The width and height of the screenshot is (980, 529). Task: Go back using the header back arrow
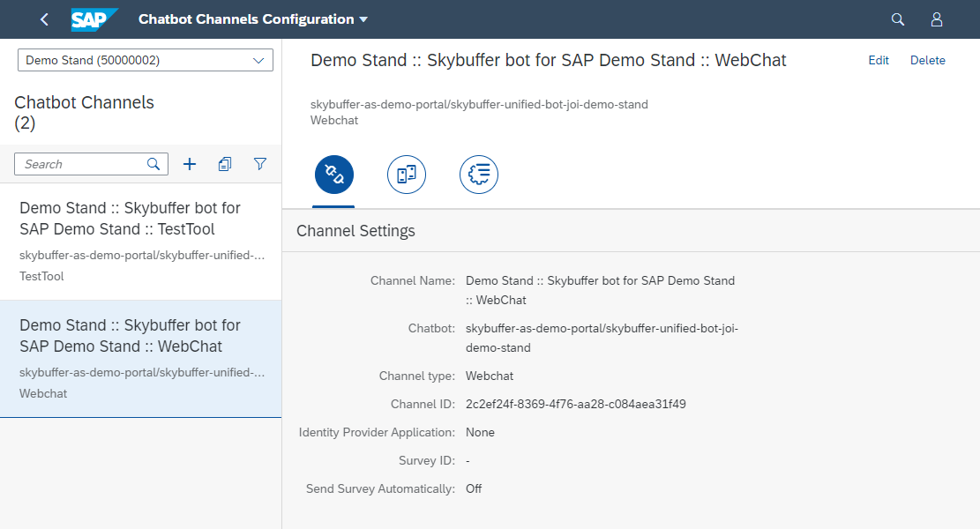click(44, 19)
